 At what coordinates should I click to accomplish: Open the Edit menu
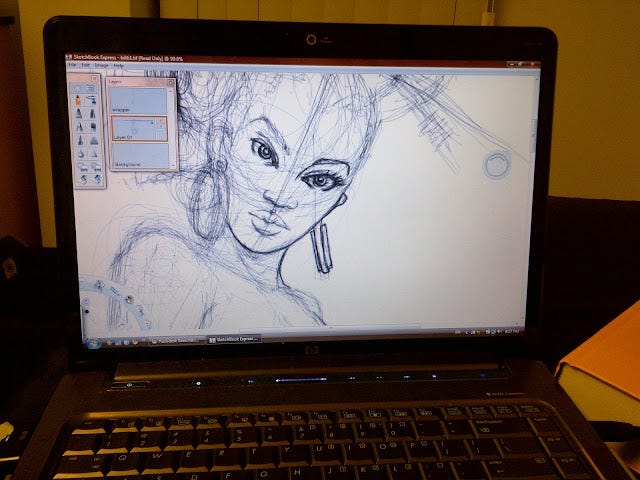85,65
